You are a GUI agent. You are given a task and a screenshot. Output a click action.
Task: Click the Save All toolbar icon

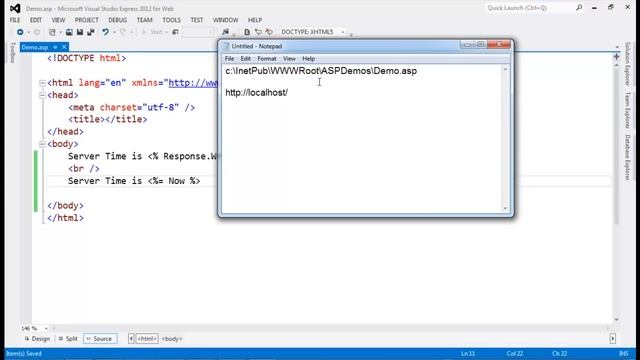[x=91, y=32]
